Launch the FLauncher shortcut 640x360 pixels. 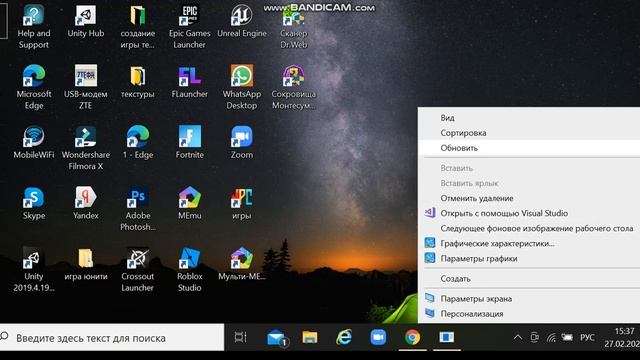189,82
